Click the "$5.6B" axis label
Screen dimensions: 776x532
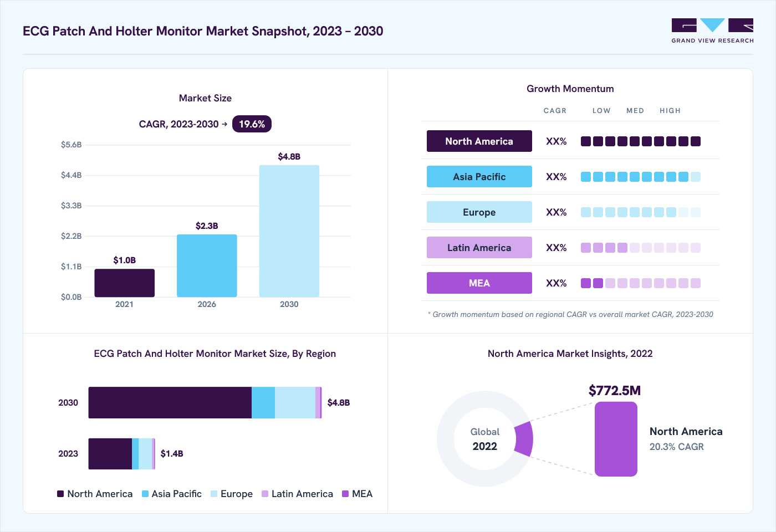(72, 145)
